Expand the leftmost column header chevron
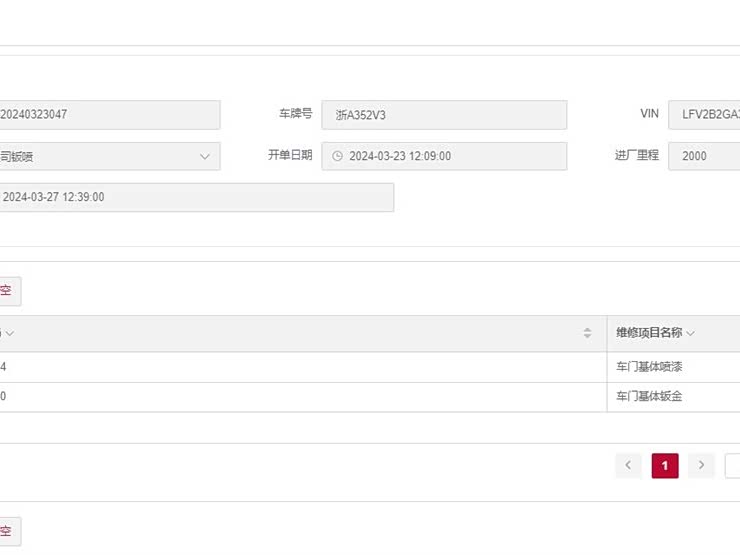Viewport: 740px width, 555px height. (10, 333)
